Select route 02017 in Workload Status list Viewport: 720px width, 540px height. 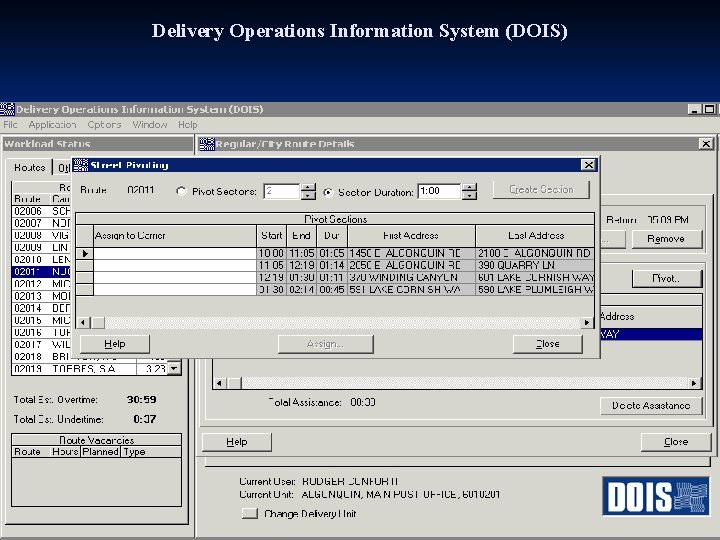point(41,344)
